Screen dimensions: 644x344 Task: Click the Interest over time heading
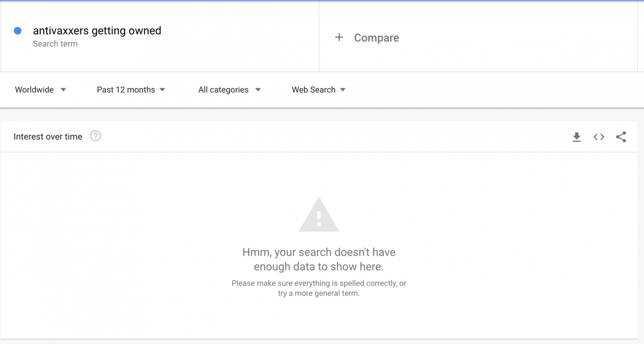[48, 137]
